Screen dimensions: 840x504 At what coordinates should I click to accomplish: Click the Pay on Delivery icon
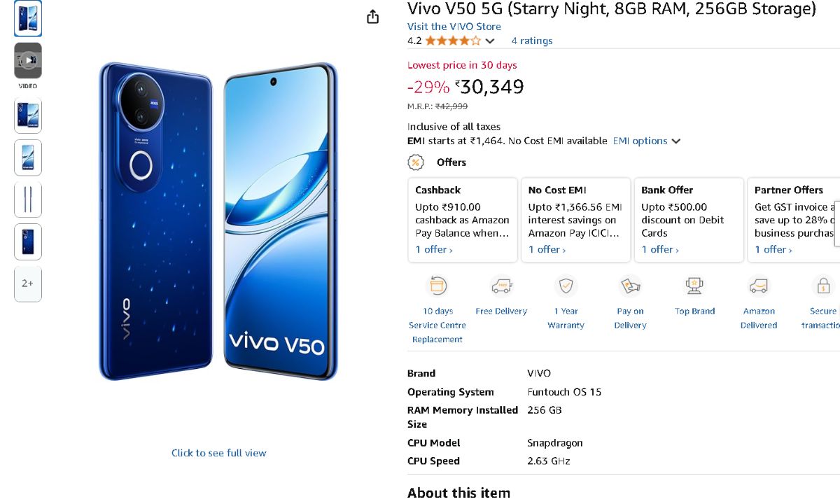tap(630, 286)
